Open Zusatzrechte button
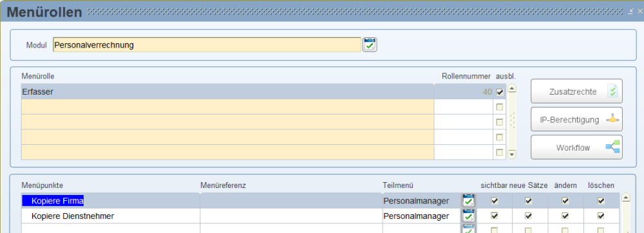 (576, 91)
